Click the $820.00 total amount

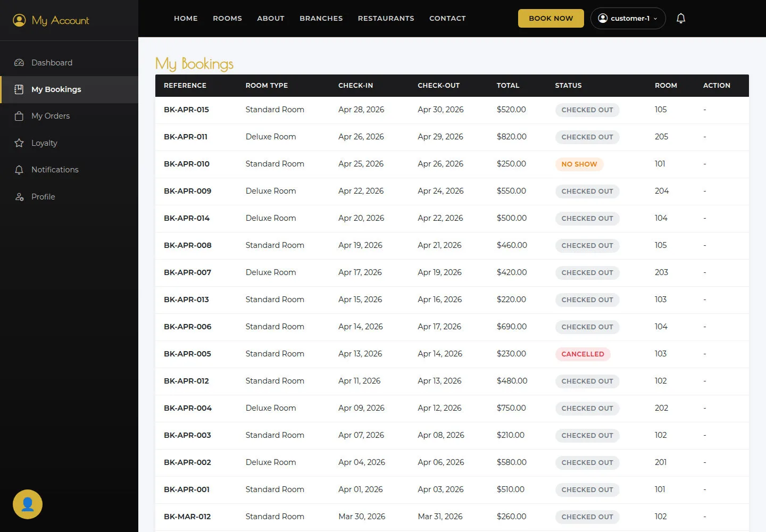(512, 137)
